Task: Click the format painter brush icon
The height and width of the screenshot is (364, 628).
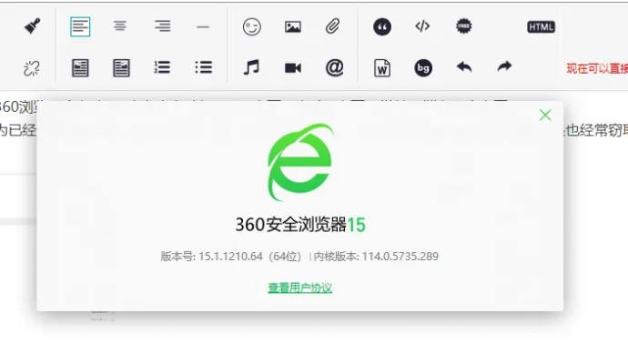Action: pyautogui.click(x=33, y=26)
